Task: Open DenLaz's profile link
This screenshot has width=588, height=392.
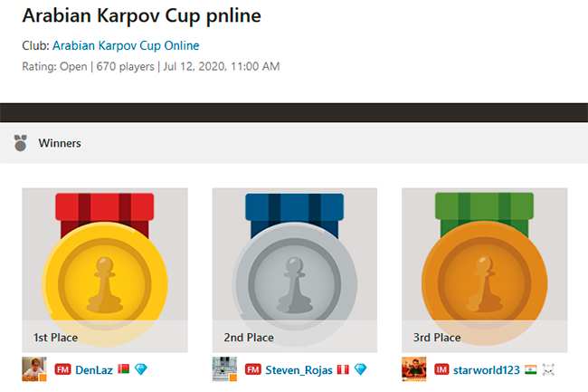Action: click(94, 369)
